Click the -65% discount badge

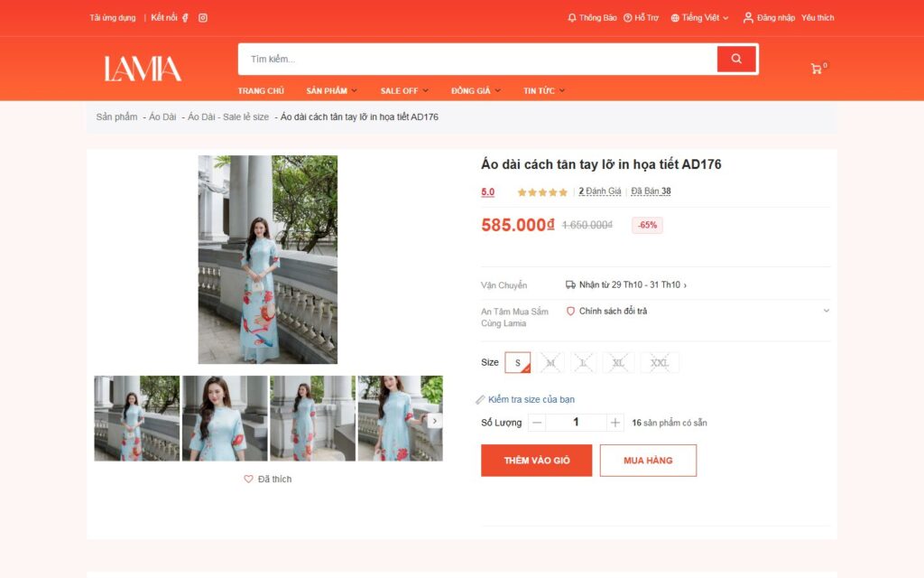tap(647, 225)
